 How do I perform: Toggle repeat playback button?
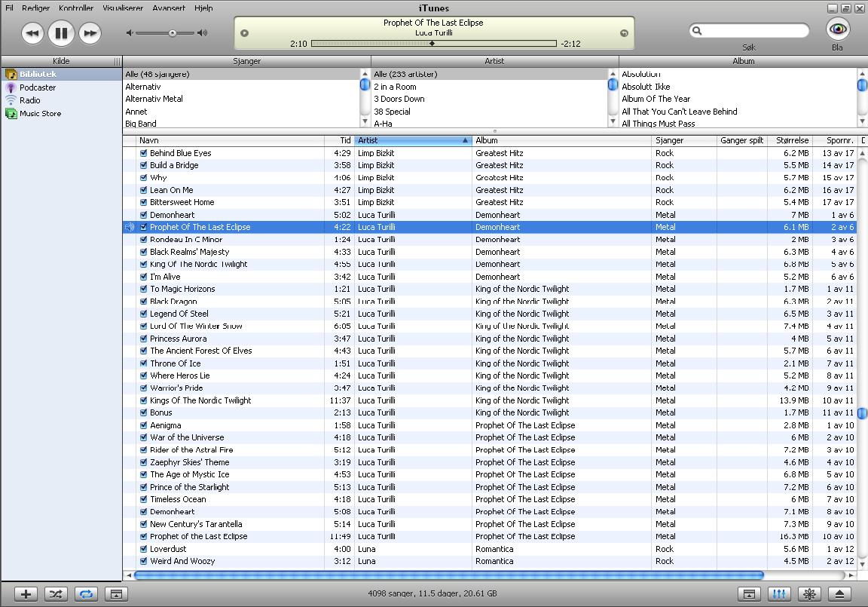pos(86,594)
